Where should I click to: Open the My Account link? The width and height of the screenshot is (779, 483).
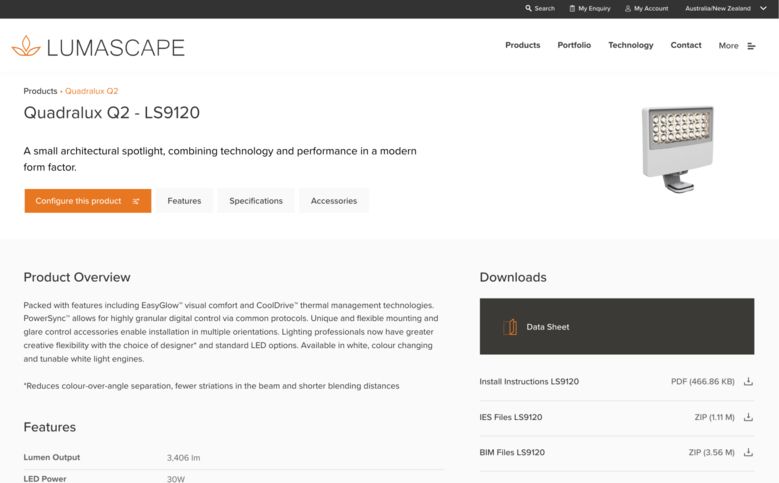[651, 8]
